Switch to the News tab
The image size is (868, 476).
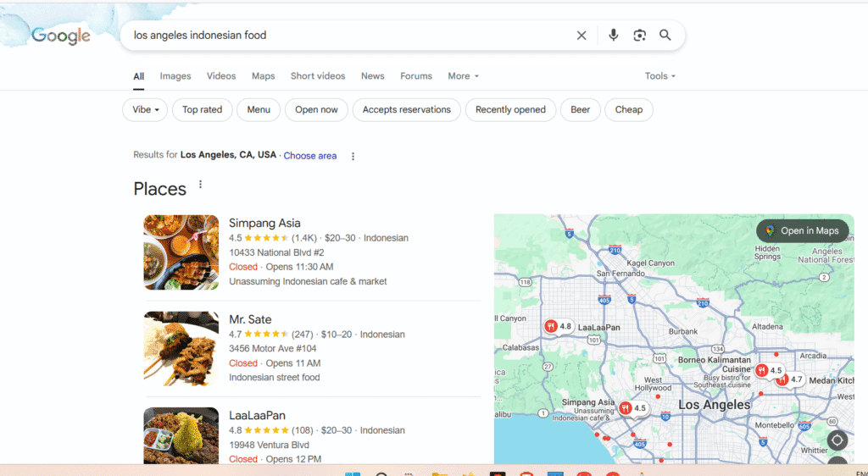pyautogui.click(x=373, y=76)
